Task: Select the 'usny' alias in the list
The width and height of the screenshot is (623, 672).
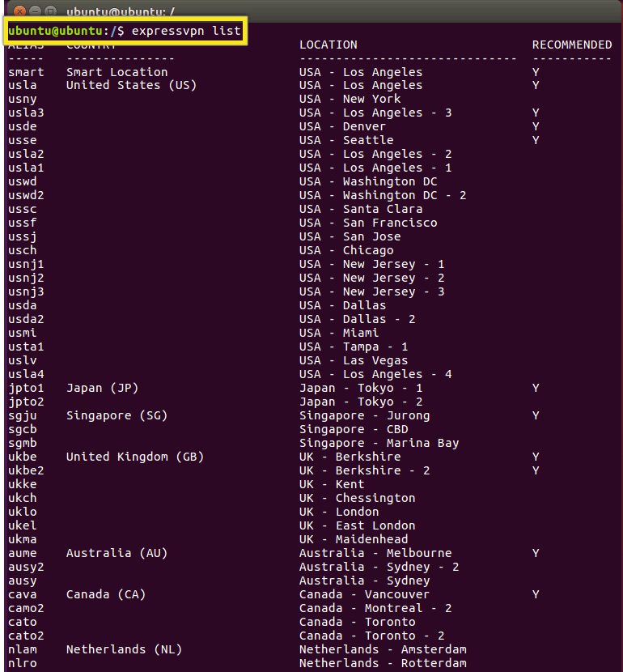Action: click(x=23, y=100)
